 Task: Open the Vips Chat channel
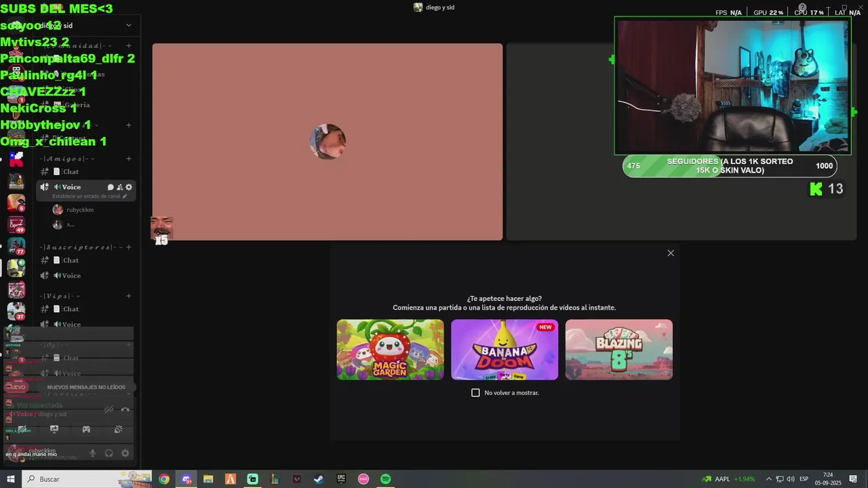71,309
